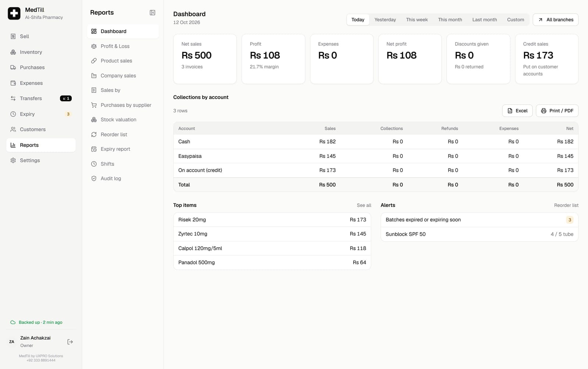The image size is (588, 369).
Task: Click the Risek 20mg top item
Action: (272, 220)
